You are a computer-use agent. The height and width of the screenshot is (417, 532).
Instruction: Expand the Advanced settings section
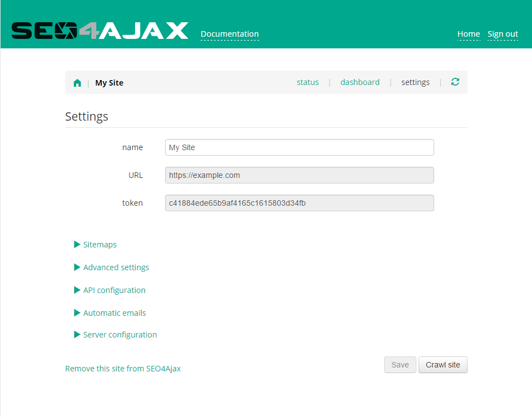coord(116,267)
